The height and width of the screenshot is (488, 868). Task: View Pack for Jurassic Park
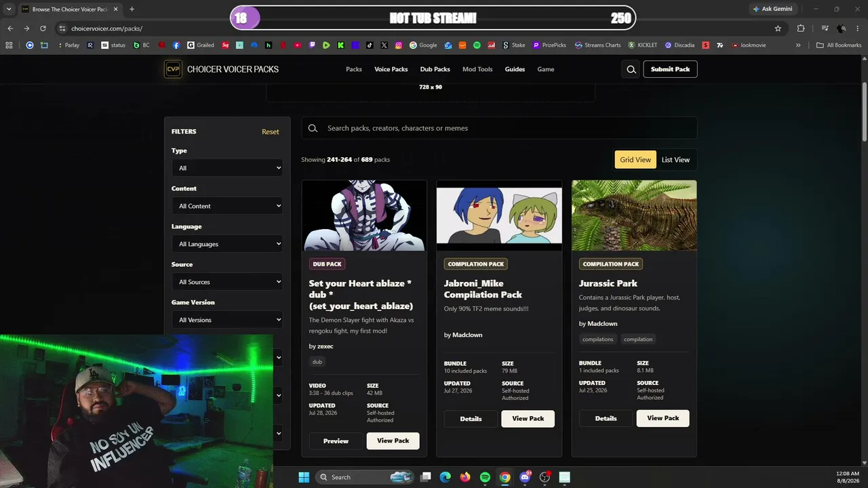pyautogui.click(x=663, y=418)
